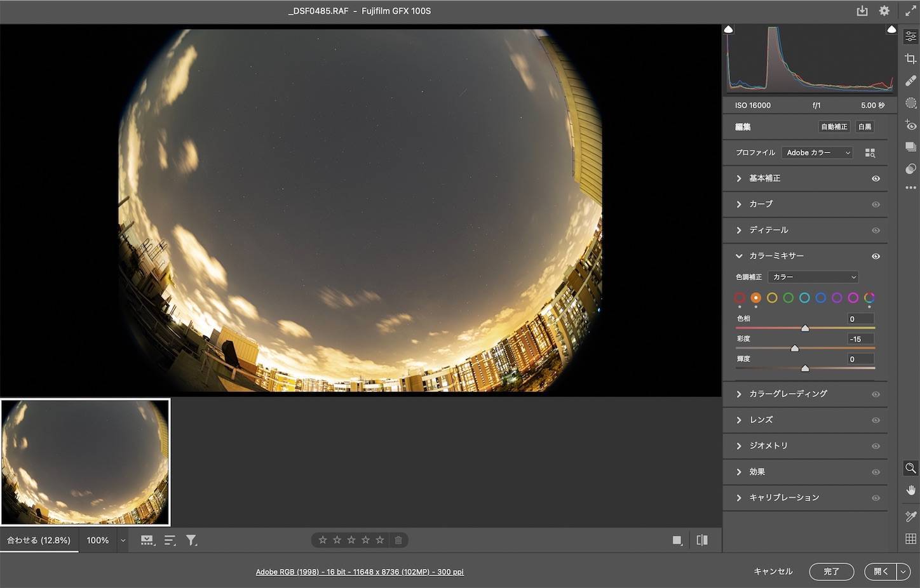920x588 pixels.
Task: Open the filmstrip sort options icon
Action: (x=170, y=540)
